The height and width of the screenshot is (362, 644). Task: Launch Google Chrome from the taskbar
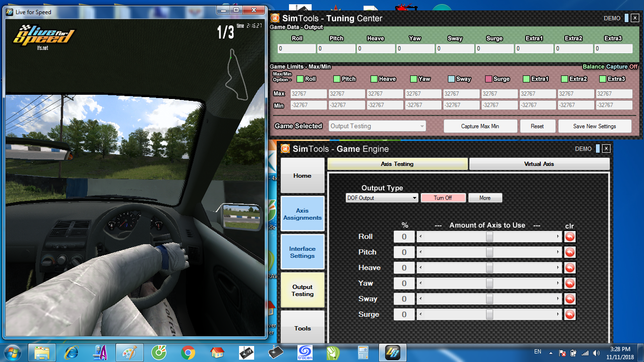(x=188, y=353)
